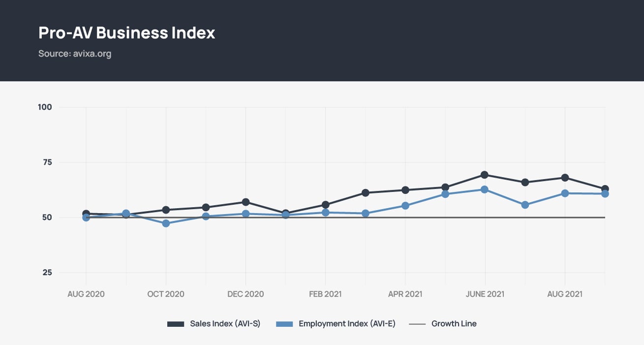This screenshot has height=345, width=644.
Task: Toggle the Employment Index (AVI-E) legend label
Action: point(347,324)
